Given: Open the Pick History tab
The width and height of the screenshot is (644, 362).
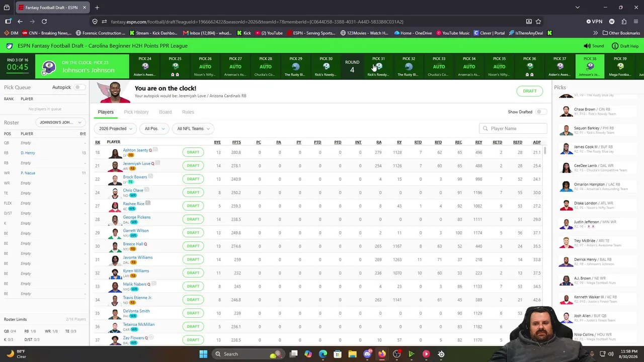Looking at the screenshot, I should point(136,112).
